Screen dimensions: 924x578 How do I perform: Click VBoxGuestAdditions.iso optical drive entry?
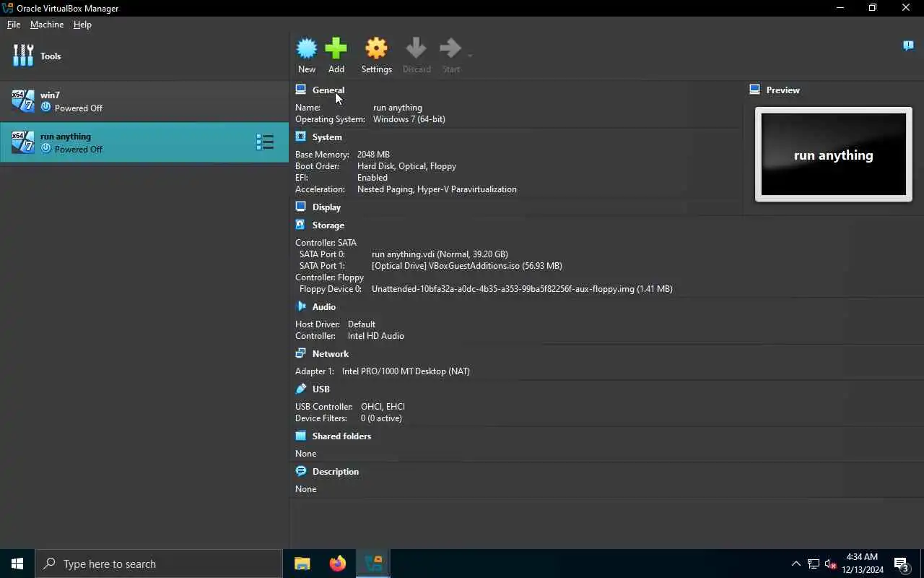pyautogui.click(x=466, y=266)
